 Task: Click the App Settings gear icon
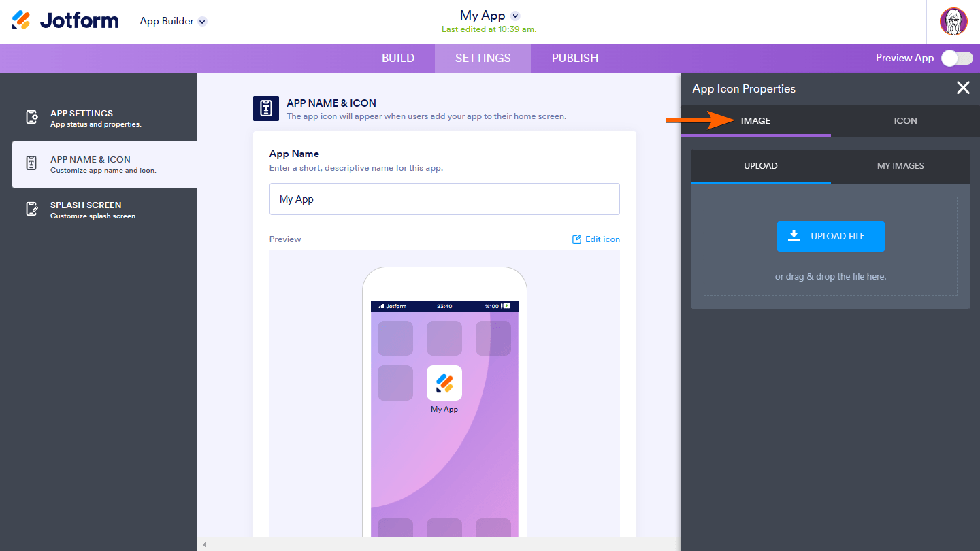click(32, 118)
